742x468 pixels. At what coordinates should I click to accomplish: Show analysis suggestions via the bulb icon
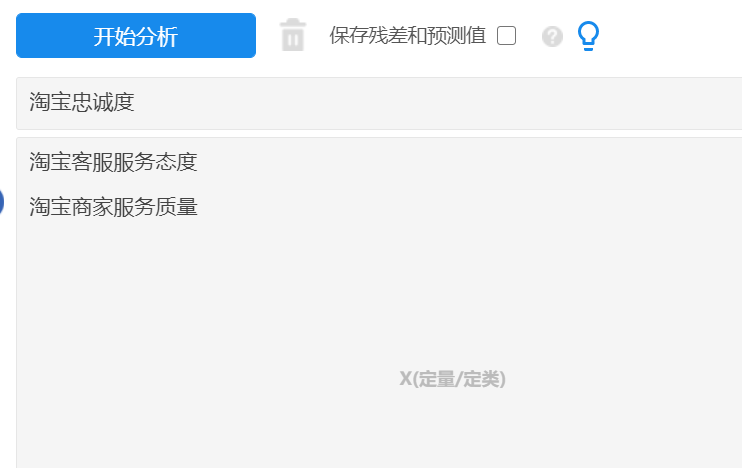(588, 35)
